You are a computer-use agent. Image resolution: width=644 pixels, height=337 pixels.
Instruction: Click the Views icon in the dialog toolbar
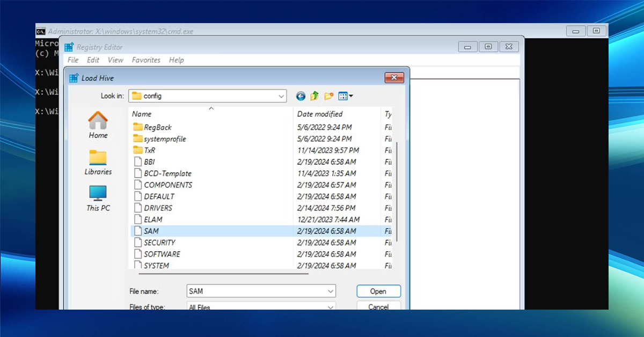pyautogui.click(x=342, y=96)
